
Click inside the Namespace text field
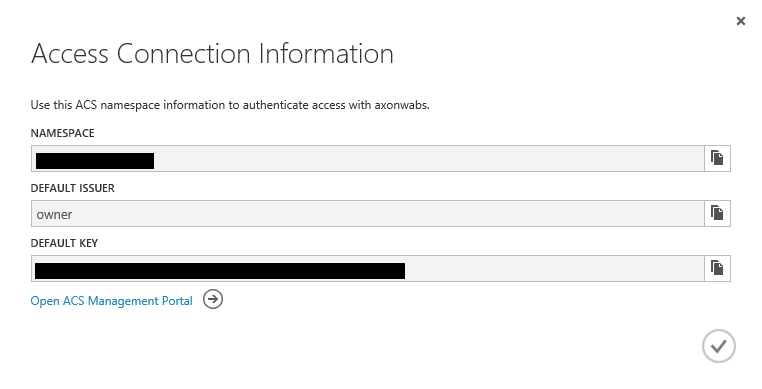coord(368,158)
